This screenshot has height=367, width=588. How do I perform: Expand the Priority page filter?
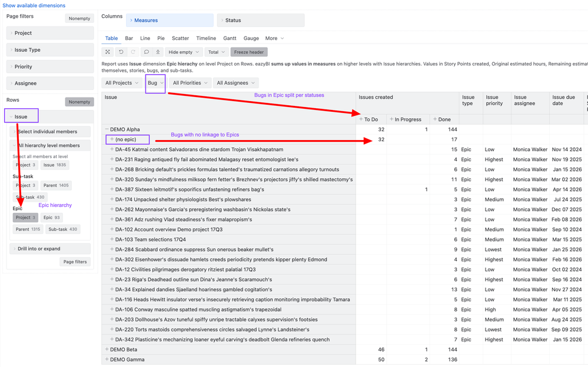tap(50, 66)
